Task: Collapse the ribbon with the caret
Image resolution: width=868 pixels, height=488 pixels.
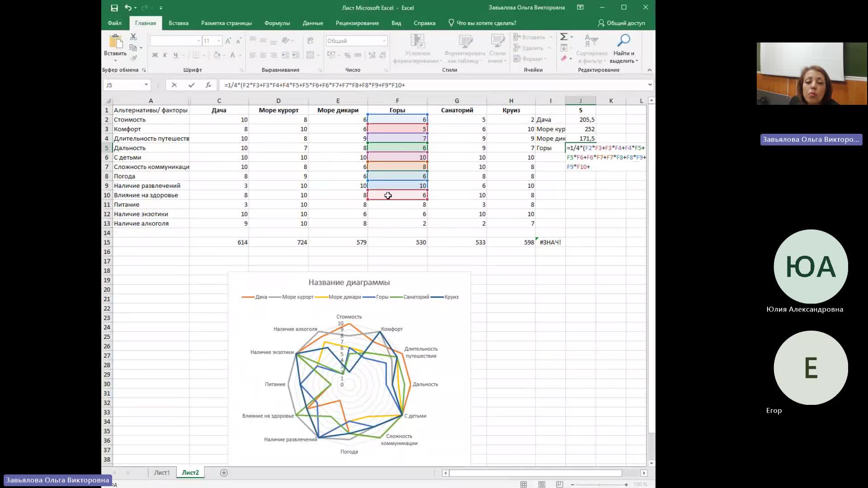Action: [650, 70]
